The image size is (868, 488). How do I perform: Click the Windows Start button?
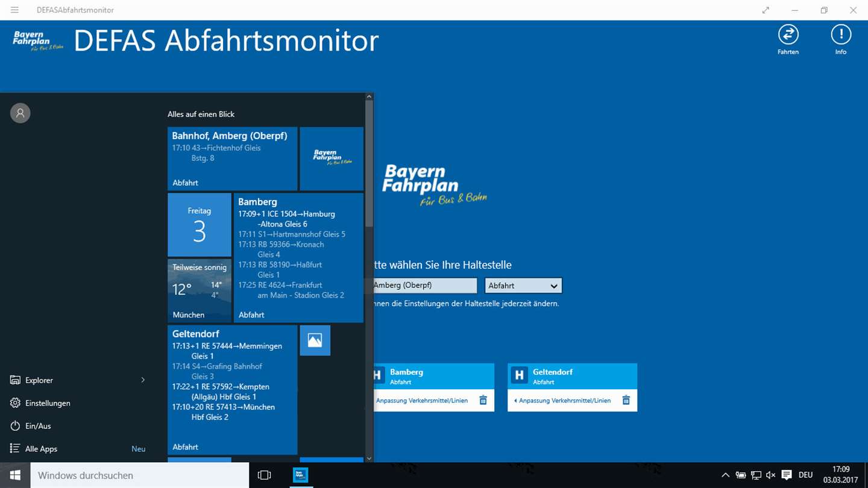[15, 475]
